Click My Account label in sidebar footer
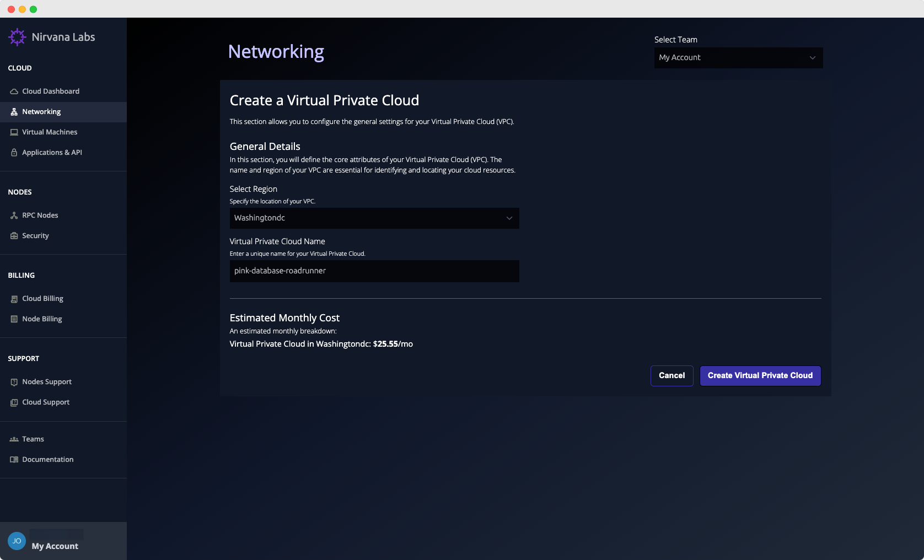 pos(55,546)
